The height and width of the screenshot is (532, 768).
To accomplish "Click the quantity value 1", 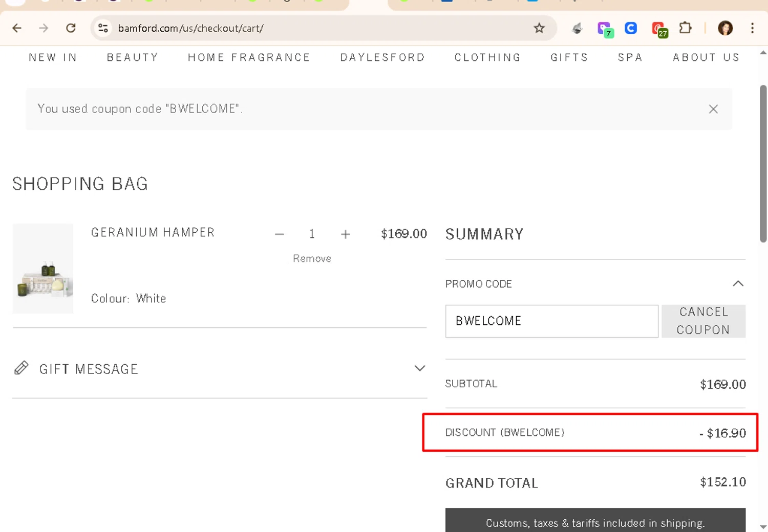I will (x=312, y=234).
